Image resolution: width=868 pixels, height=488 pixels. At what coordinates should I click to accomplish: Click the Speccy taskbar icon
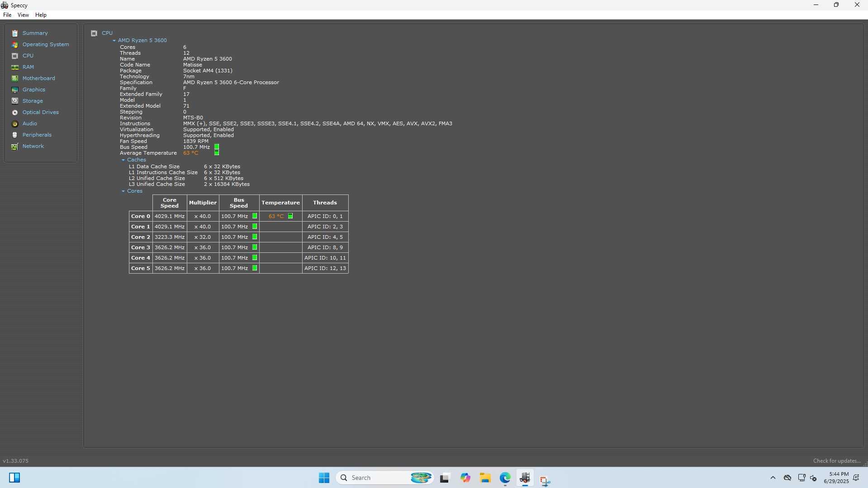pos(525,478)
